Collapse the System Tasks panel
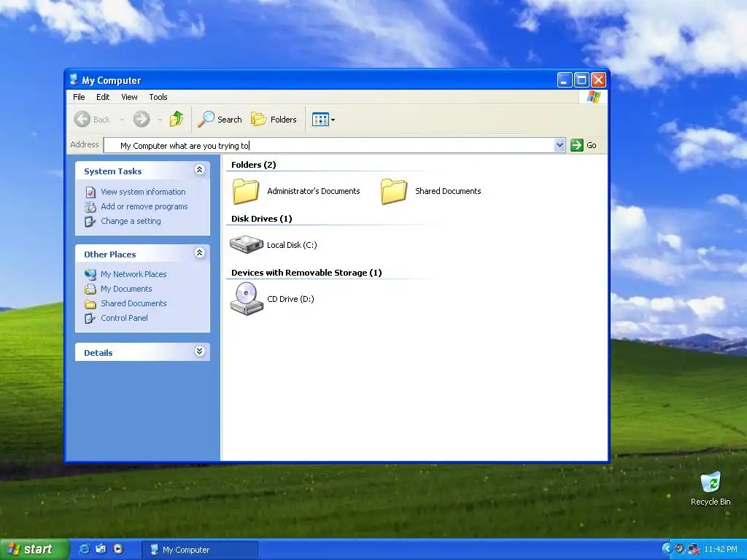The width and height of the screenshot is (747, 560). 200,170
